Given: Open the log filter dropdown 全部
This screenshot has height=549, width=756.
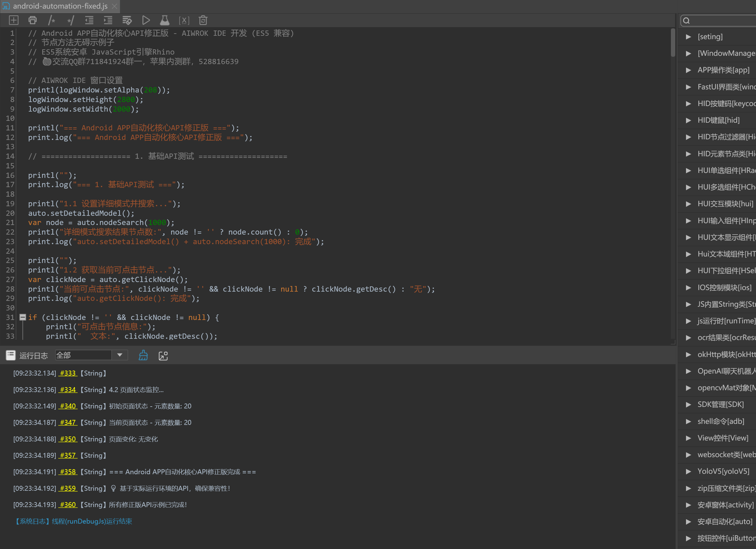Looking at the screenshot, I should (x=119, y=355).
